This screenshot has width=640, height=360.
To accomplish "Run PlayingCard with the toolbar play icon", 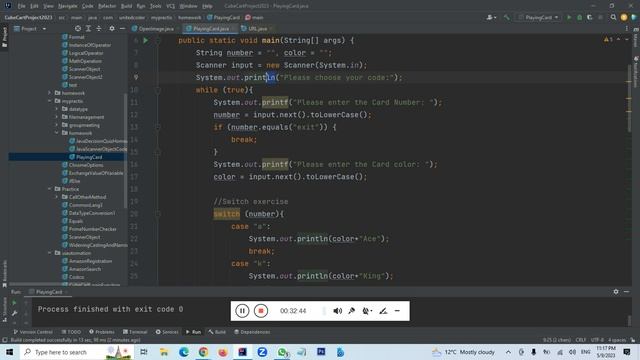I will pyautogui.click(x=569, y=18).
